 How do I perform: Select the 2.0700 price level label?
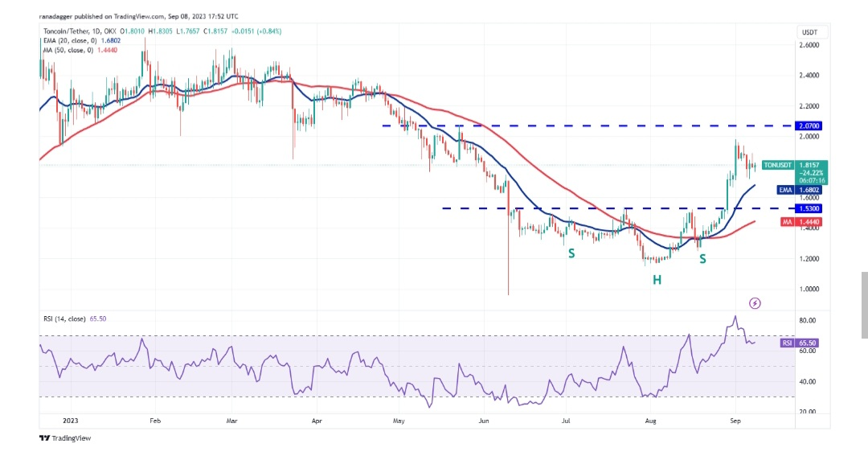tap(809, 125)
